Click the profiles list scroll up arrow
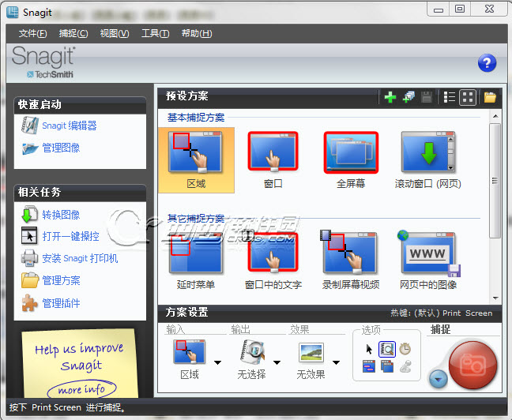Image resolution: width=512 pixels, height=420 pixels. (x=495, y=116)
